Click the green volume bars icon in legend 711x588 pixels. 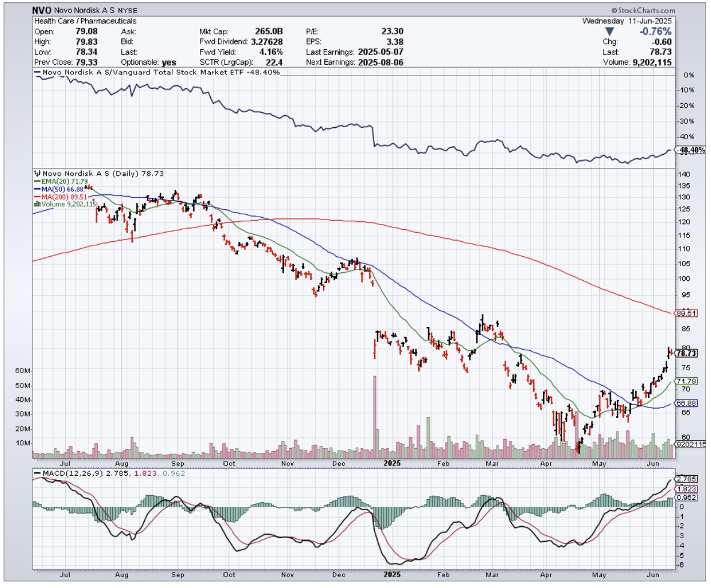coord(37,204)
